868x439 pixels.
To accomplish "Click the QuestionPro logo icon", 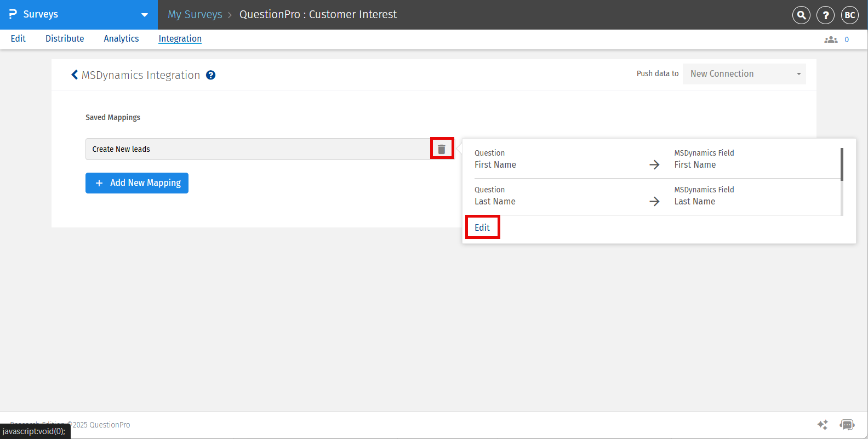I will (x=13, y=14).
